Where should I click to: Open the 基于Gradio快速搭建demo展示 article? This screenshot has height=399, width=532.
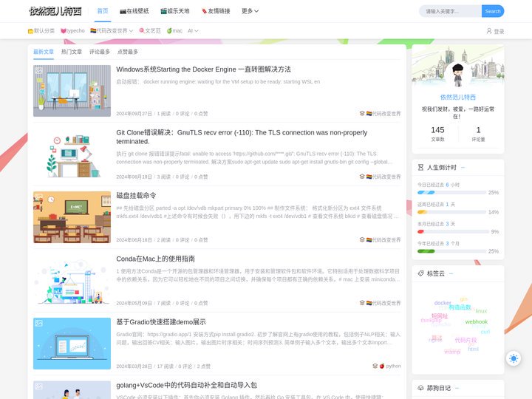pyautogui.click(x=161, y=321)
